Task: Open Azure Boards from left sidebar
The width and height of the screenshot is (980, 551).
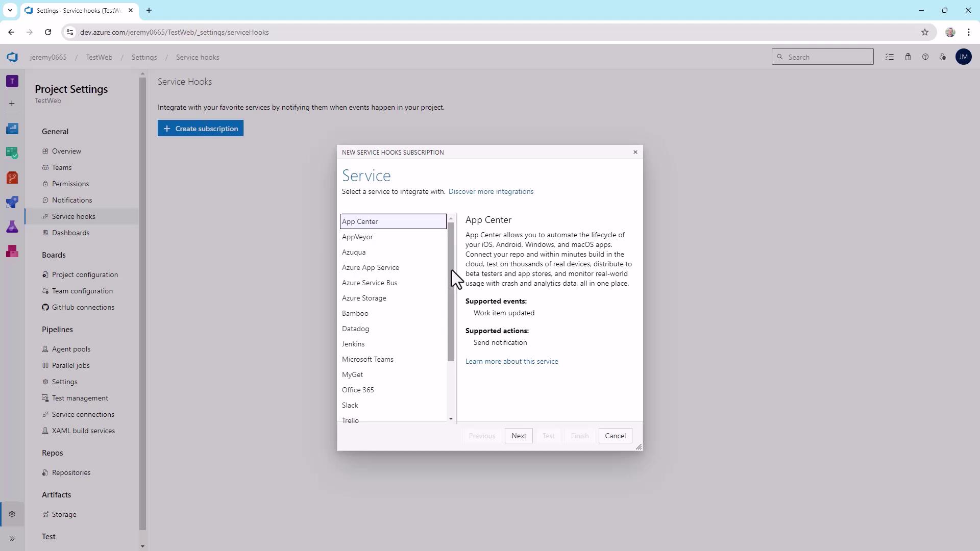Action: [12, 153]
